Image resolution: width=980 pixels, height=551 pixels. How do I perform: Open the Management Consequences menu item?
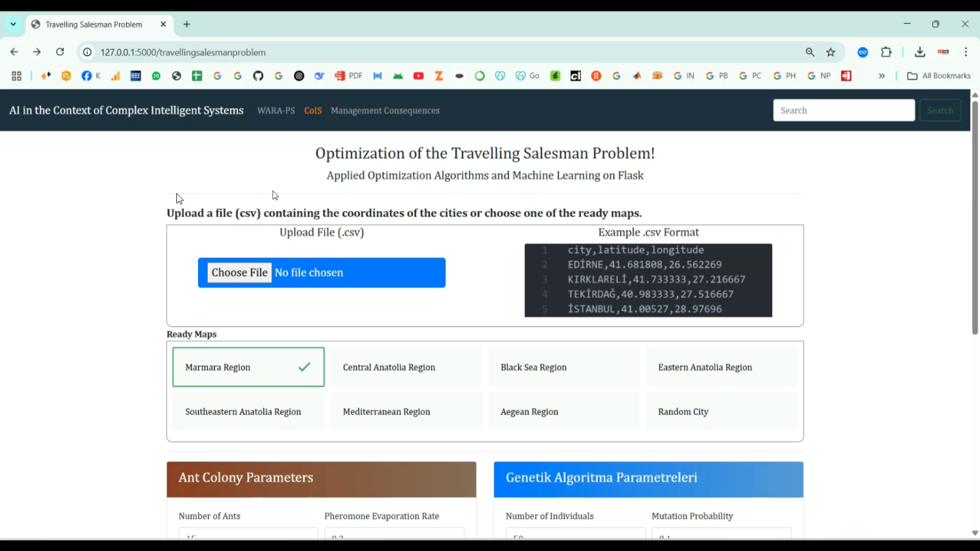pos(385,110)
